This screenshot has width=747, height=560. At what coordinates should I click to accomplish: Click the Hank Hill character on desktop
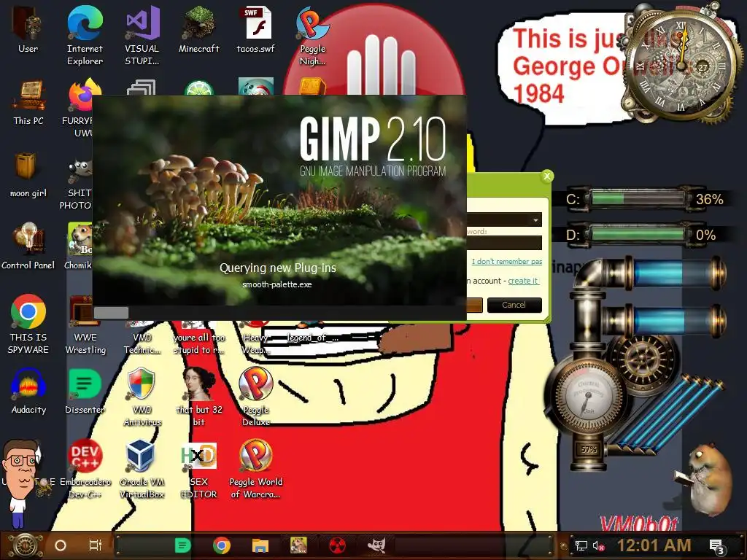tap(20, 483)
